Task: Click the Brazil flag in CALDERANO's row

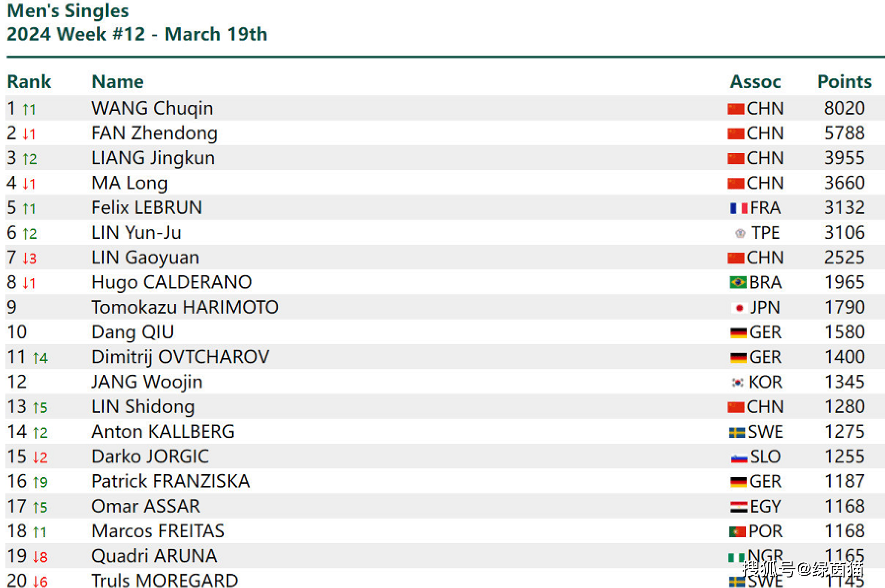Action: point(738,283)
